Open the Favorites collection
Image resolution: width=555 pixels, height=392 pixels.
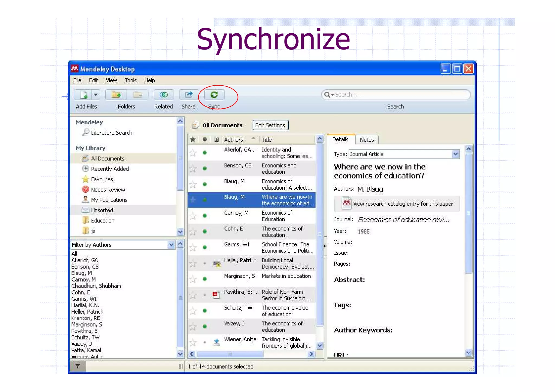point(102,179)
